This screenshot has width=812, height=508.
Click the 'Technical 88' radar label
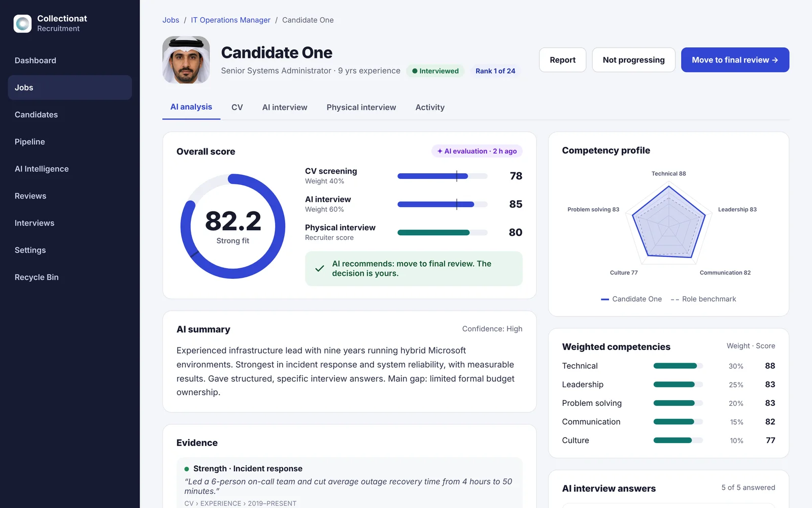[x=669, y=174]
